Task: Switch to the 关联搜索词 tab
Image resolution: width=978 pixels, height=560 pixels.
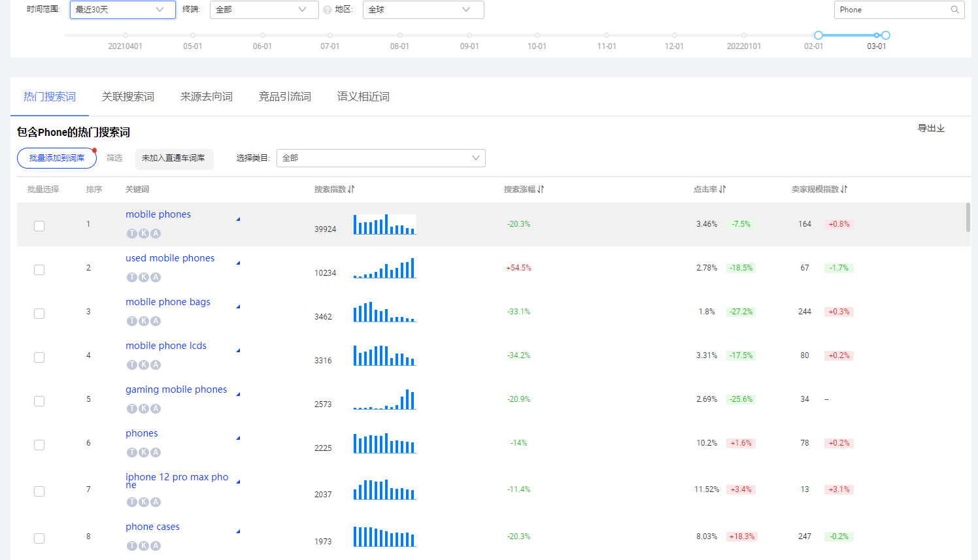Action: click(128, 96)
